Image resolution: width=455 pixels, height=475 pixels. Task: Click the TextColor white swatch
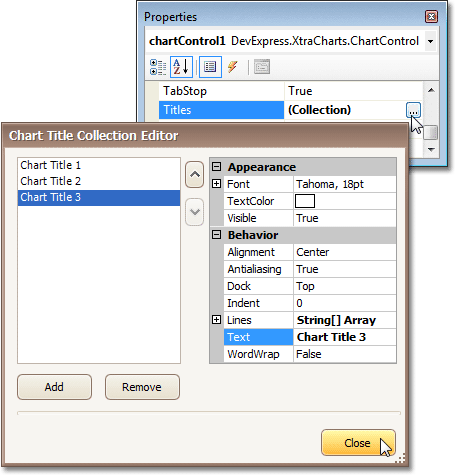(305, 201)
